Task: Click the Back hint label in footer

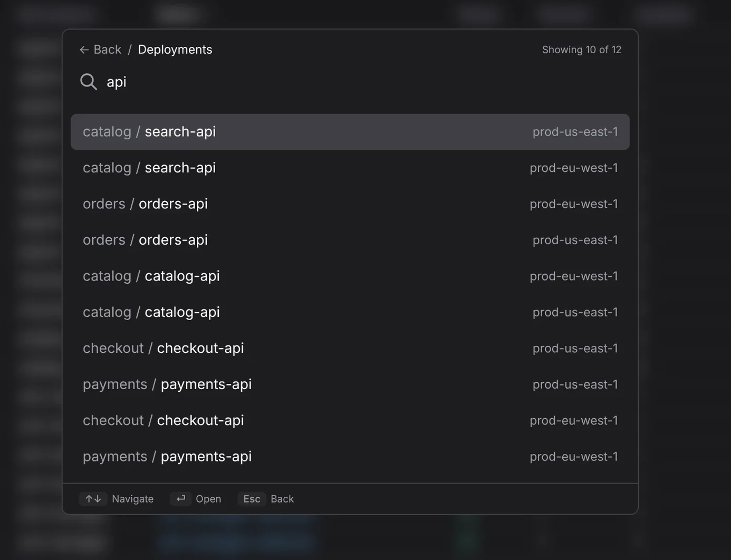Action: click(x=282, y=499)
